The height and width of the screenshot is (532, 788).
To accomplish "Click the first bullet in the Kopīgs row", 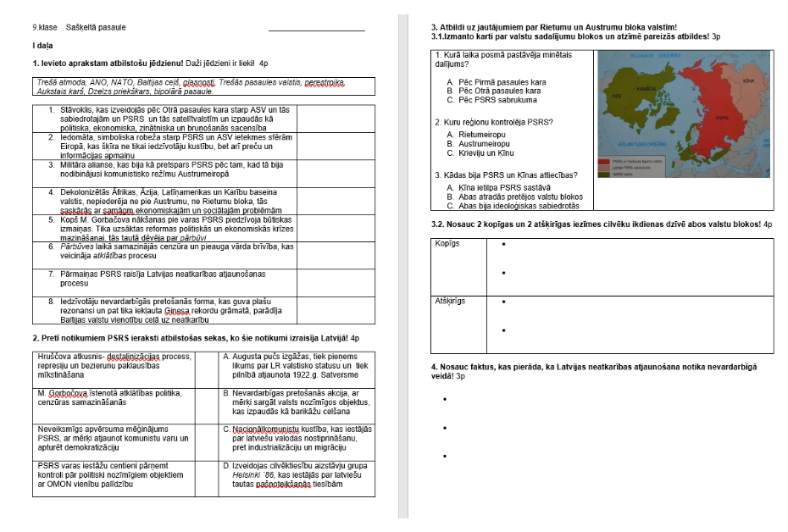I will point(504,245).
